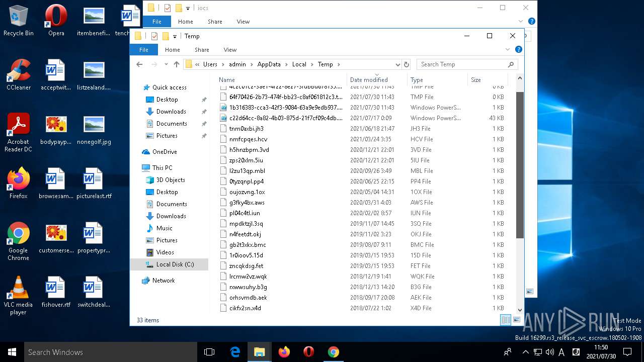Open Opera from the taskbar
The image size is (644, 362).
308,352
